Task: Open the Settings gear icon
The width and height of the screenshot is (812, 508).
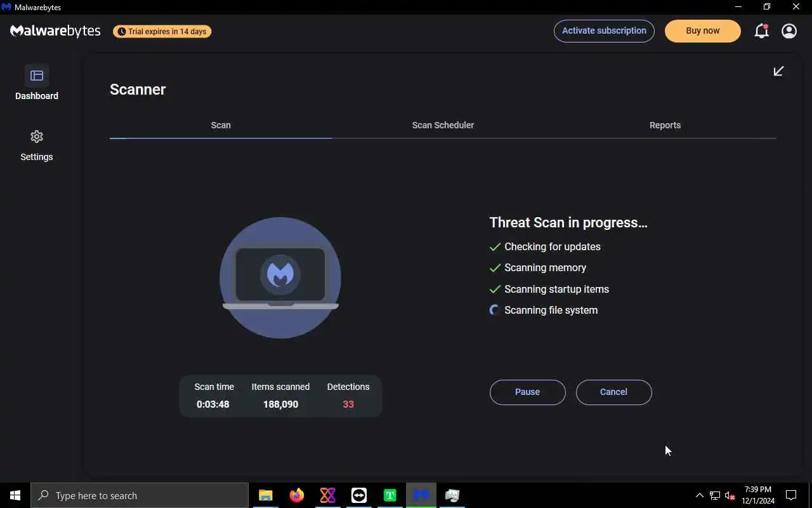Action: click(37, 137)
